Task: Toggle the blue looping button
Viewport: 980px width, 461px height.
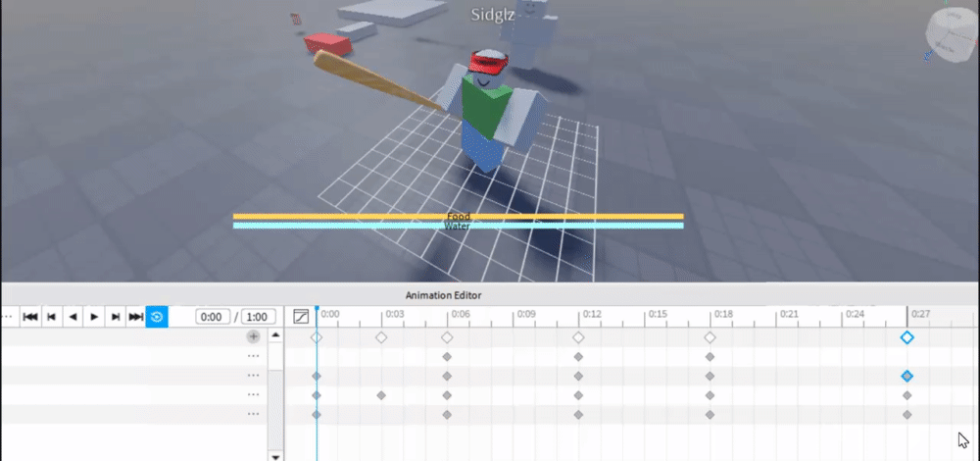Action: (x=157, y=317)
